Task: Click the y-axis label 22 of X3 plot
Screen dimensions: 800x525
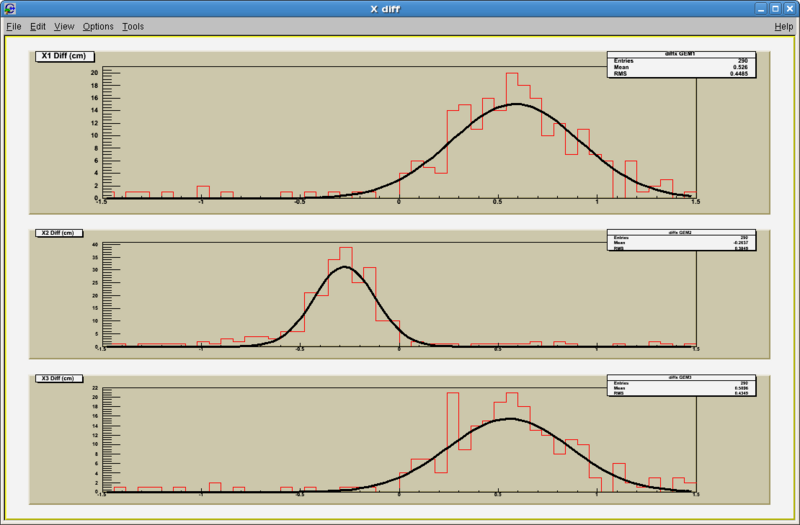Action: [x=95, y=388]
